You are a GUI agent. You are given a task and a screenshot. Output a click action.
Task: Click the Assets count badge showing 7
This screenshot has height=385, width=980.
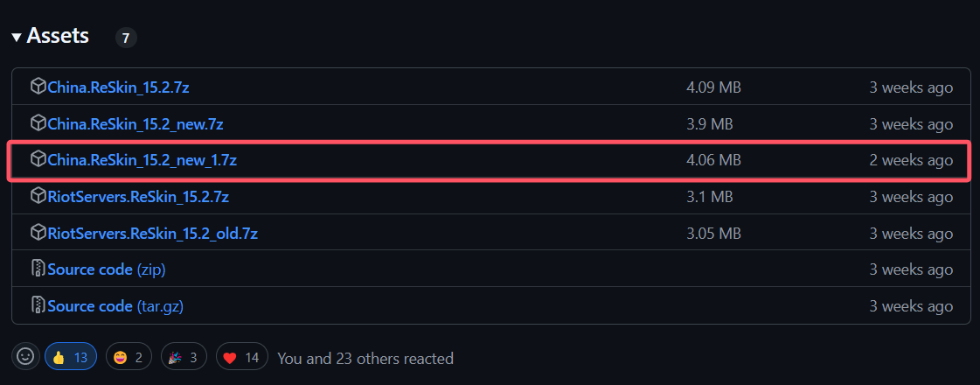(126, 38)
